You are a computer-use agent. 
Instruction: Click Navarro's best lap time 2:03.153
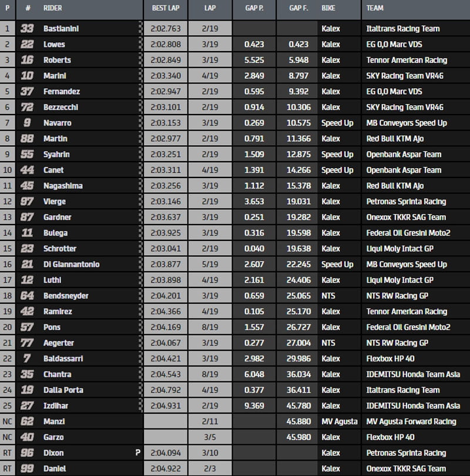point(167,123)
